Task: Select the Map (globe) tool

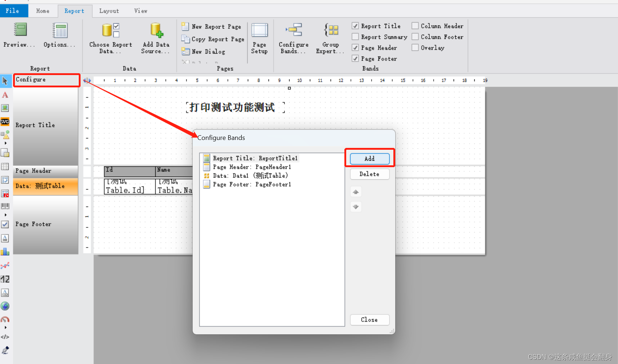Action: coord(5,306)
